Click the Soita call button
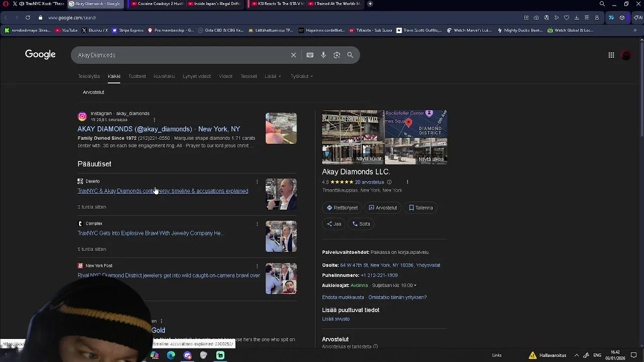 pyautogui.click(x=361, y=224)
